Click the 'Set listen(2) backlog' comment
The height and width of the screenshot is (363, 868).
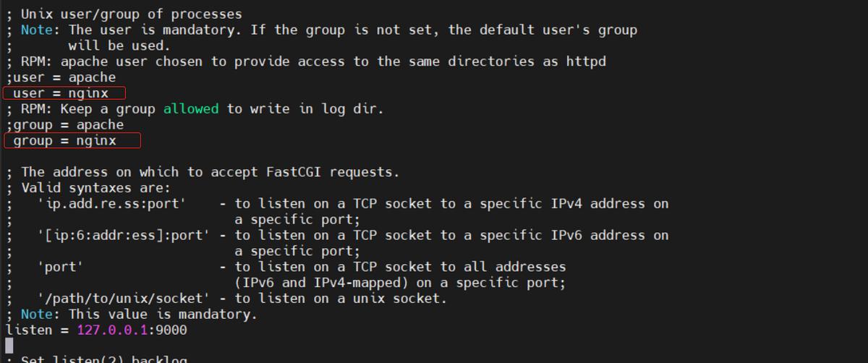point(104,359)
